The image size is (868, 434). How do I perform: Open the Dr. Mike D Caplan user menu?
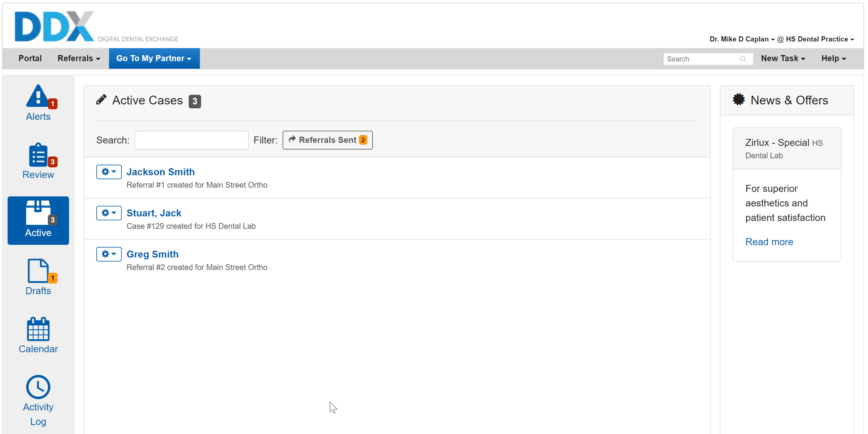coord(742,39)
